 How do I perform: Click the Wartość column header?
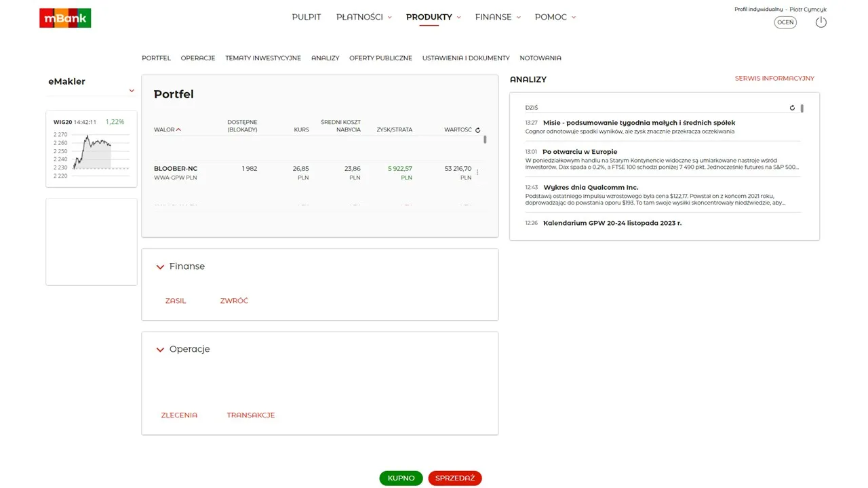pyautogui.click(x=458, y=129)
